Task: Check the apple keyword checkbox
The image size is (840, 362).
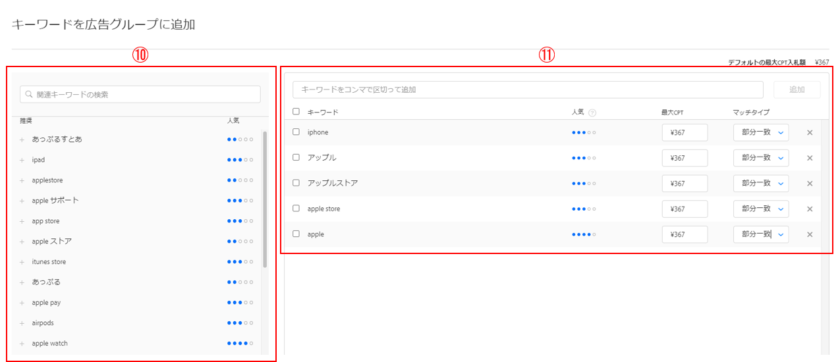Action: click(296, 234)
